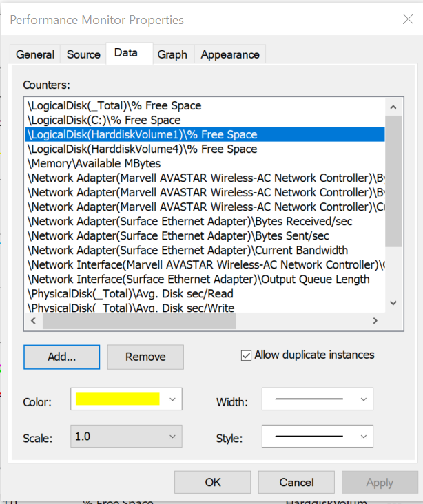Cancel the properties dialog
The height and width of the screenshot is (504, 423).
click(x=296, y=483)
